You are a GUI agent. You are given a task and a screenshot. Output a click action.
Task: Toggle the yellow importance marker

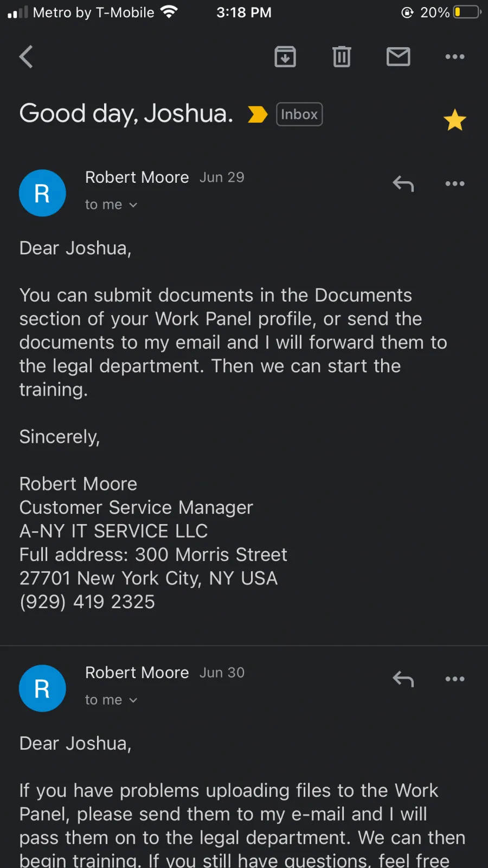258,114
